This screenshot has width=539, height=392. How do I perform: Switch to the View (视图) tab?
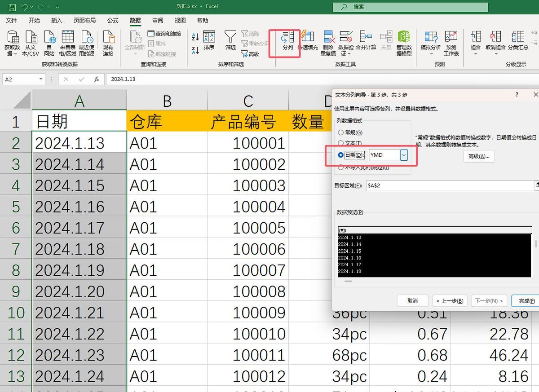pyautogui.click(x=180, y=20)
